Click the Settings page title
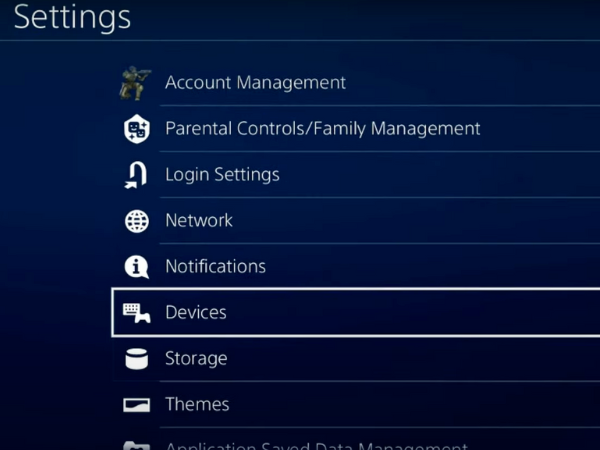Image resolution: width=600 pixels, height=450 pixels. coord(72,18)
